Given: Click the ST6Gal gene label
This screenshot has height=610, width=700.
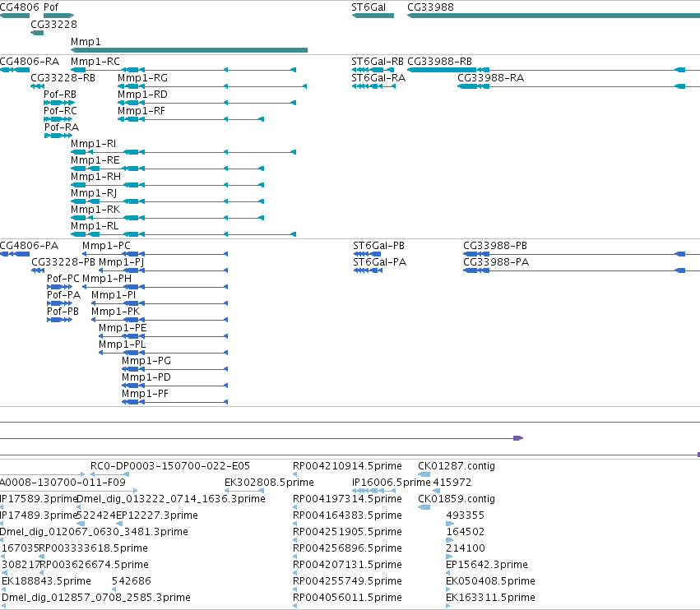Looking at the screenshot, I should coord(369,7).
